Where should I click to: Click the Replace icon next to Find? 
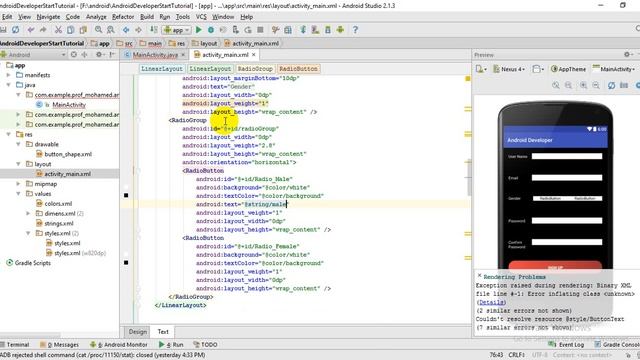coord(111,30)
